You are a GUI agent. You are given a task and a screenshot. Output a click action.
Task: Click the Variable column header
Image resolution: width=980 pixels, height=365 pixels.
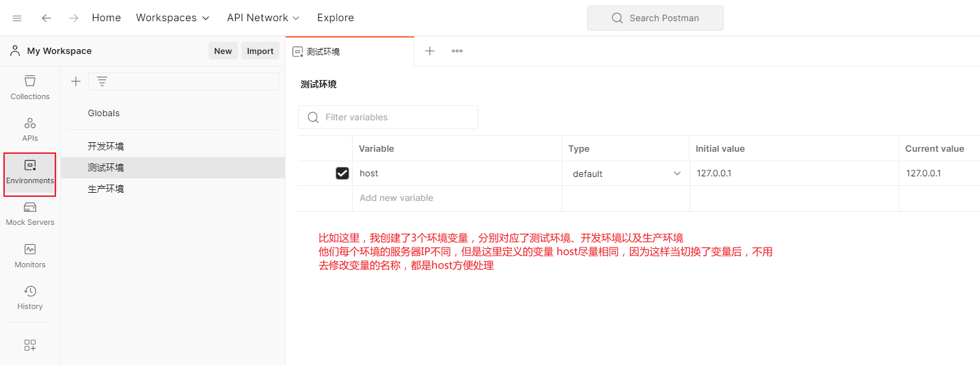pyautogui.click(x=377, y=148)
